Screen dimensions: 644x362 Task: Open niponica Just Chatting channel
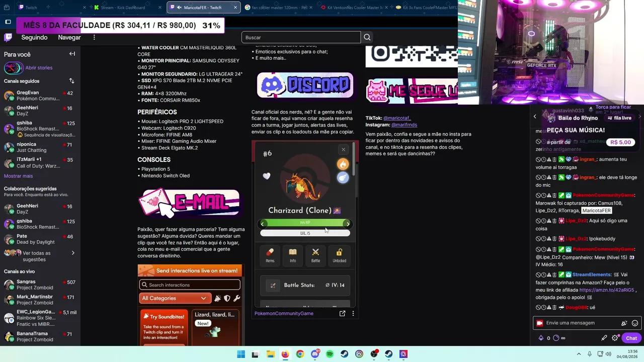coord(40,147)
